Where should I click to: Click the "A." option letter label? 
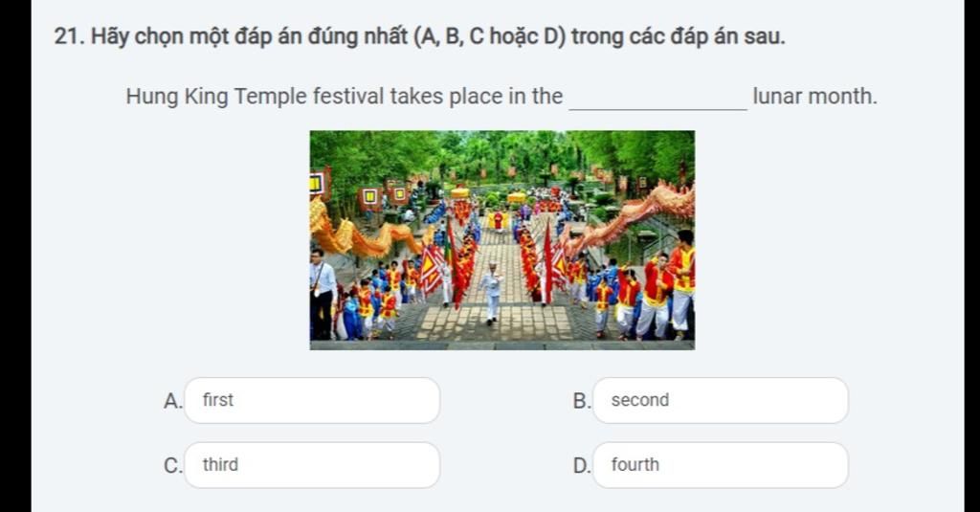pyautogui.click(x=172, y=401)
